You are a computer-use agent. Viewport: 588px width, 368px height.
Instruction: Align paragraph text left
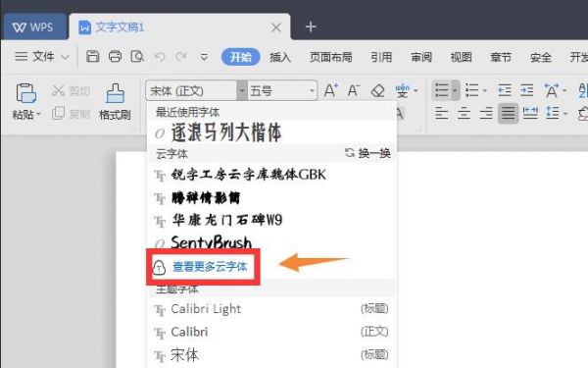point(441,113)
